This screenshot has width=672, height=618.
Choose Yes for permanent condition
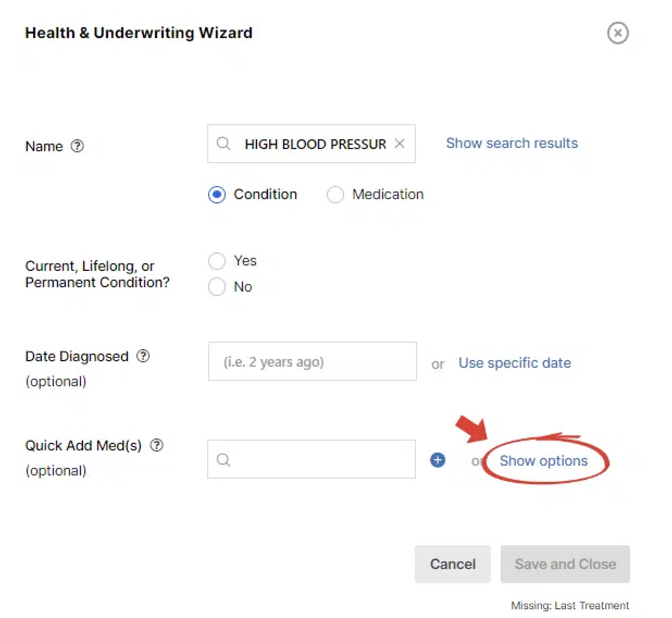pyautogui.click(x=217, y=261)
